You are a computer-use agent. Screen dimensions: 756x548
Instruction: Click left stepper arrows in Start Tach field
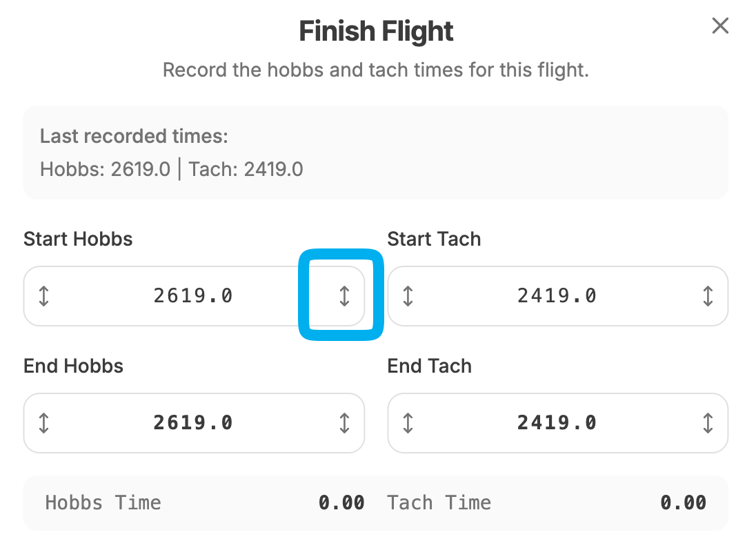408,296
